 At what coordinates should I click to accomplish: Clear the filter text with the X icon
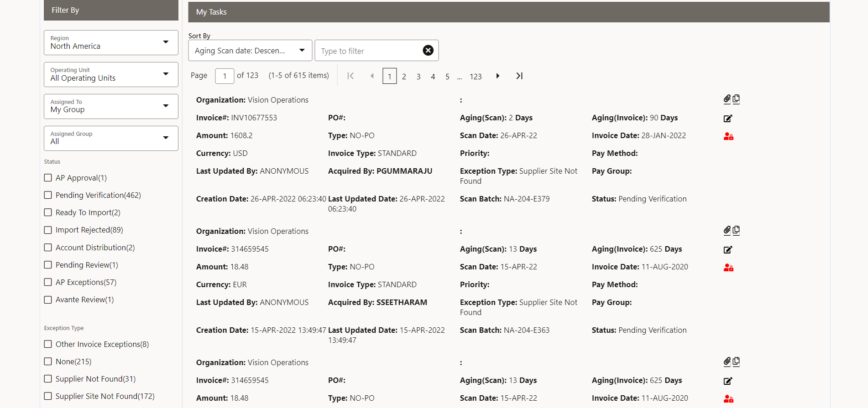tap(428, 51)
